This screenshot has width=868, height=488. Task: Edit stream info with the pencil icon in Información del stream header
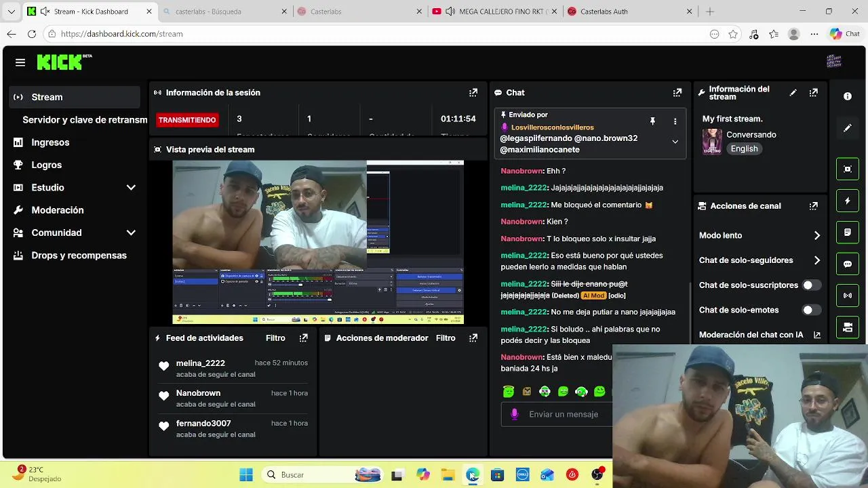point(793,93)
